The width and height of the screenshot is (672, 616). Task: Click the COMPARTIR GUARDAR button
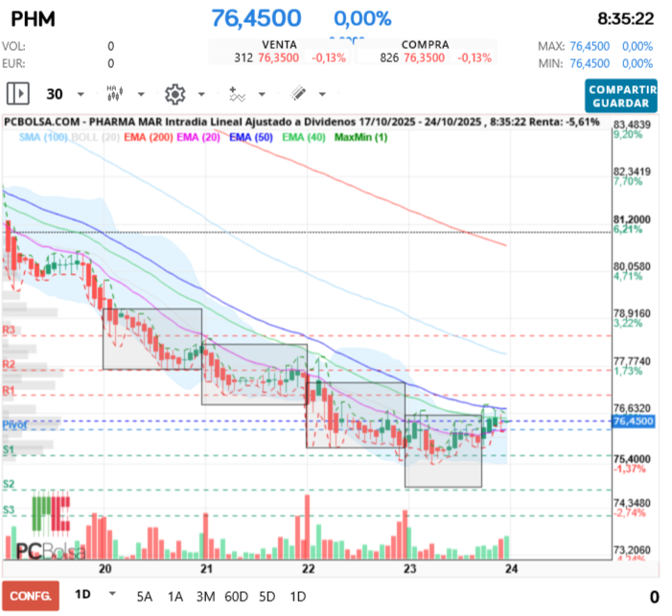pyautogui.click(x=621, y=96)
